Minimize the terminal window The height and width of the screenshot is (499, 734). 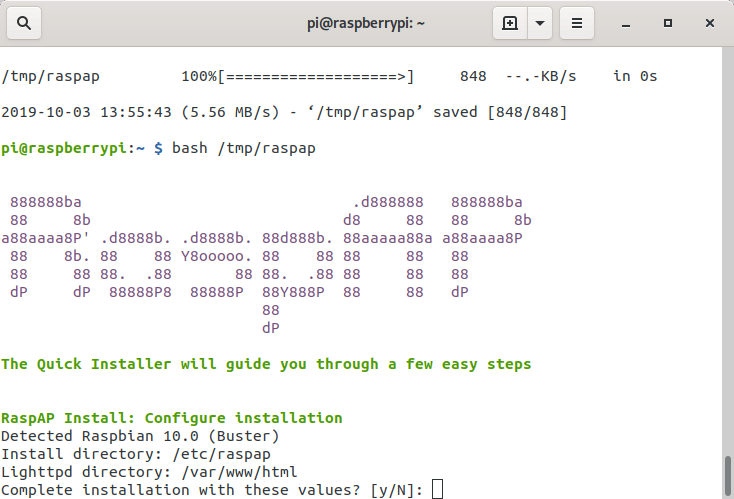pos(627,22)
